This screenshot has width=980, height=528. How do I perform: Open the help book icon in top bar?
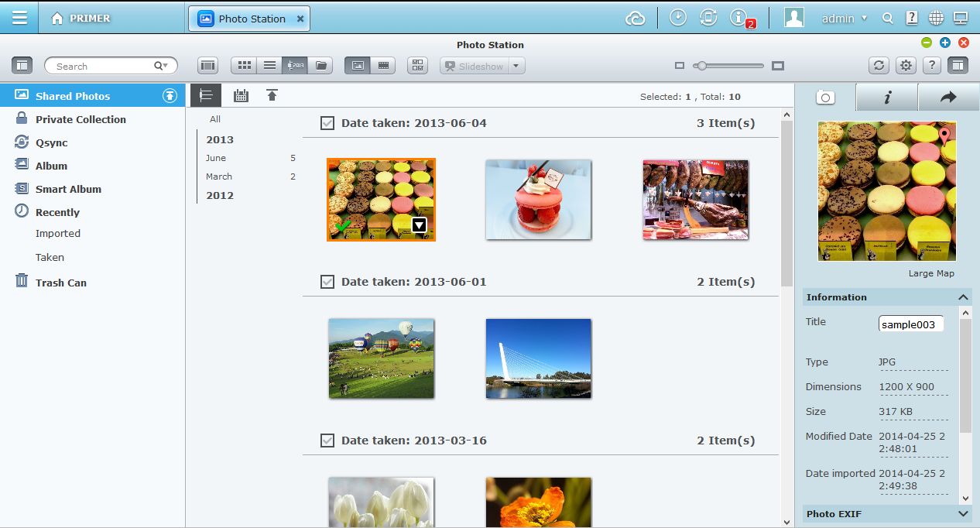(913, 19)
